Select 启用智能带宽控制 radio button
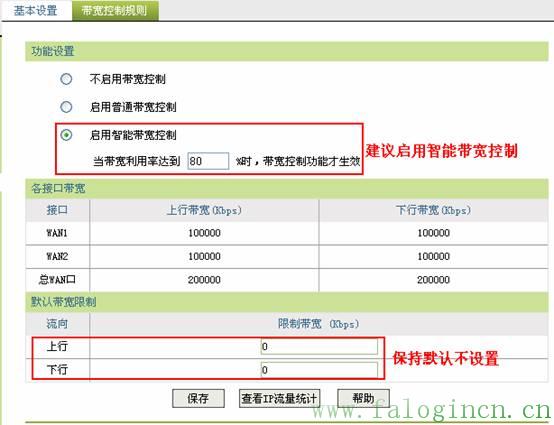The width and height of the screenshot is (554, 425). click(66, 135)
